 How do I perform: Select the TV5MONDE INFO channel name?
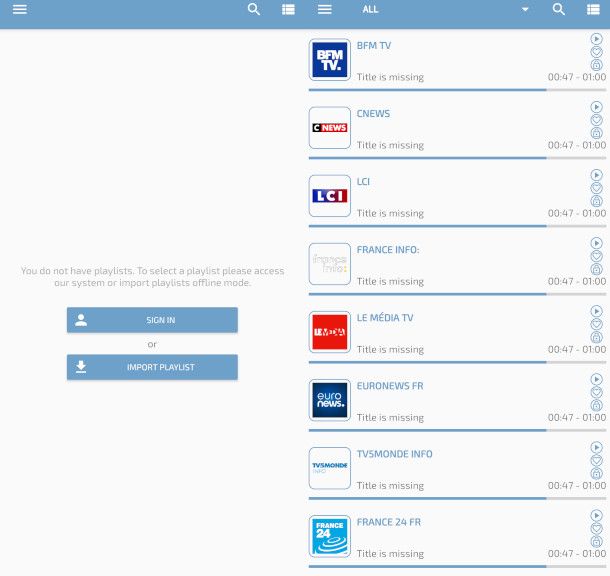click(x=394, y=454)
